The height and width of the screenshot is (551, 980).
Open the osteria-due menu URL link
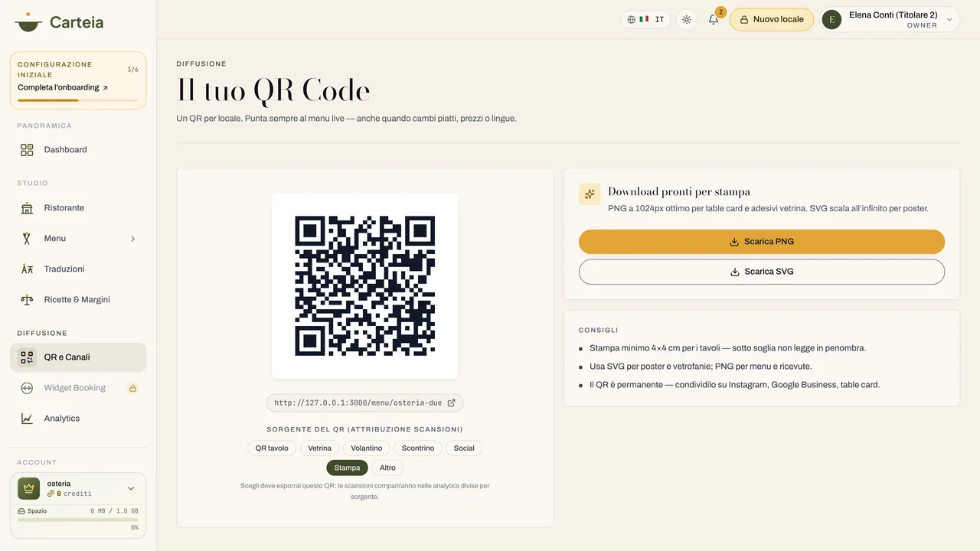(365, 403)
